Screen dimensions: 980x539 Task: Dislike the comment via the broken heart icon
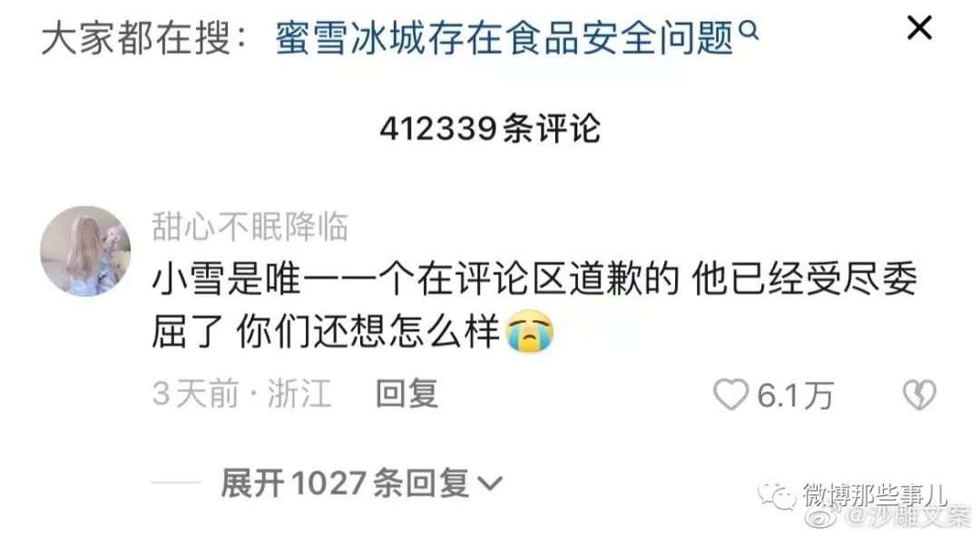919,396
